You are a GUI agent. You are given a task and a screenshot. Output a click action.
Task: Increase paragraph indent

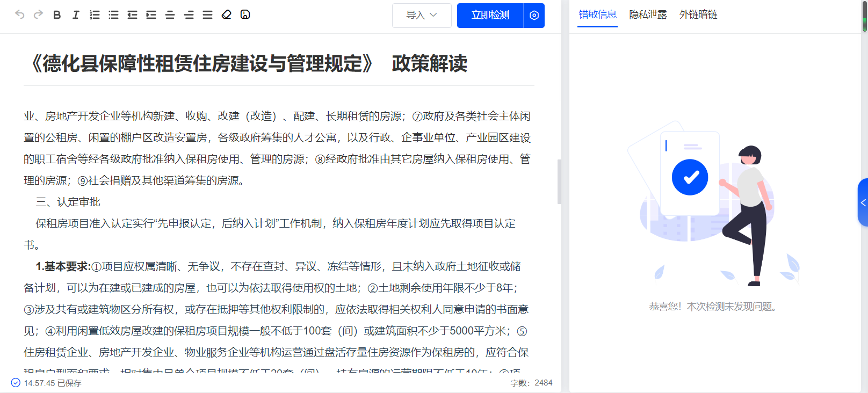point(151,15)
